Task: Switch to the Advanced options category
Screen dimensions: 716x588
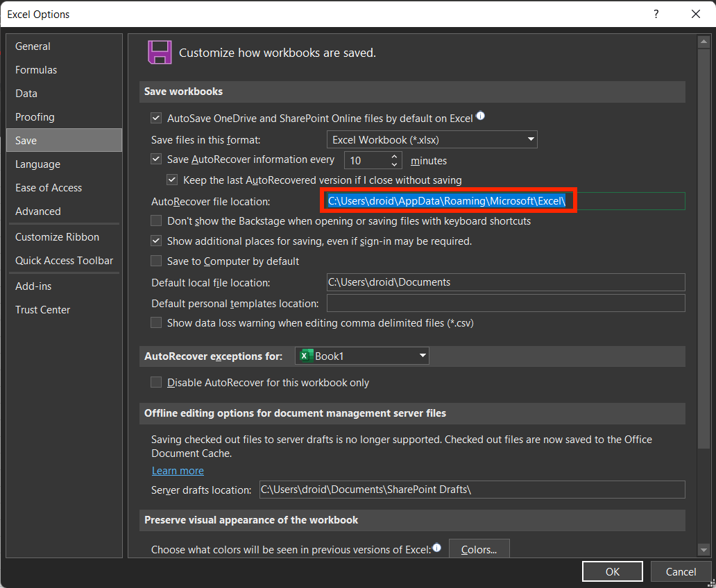Action: (38, 211)
